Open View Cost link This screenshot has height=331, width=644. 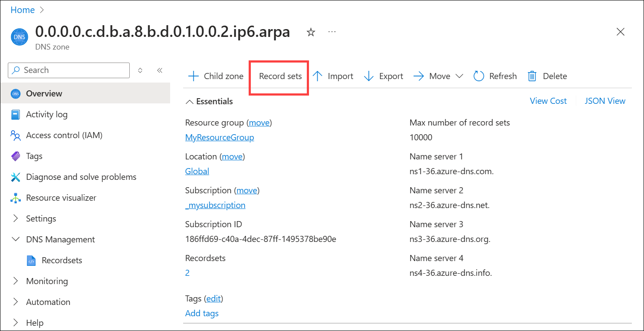pyautogui.click(x=548, y=101)
